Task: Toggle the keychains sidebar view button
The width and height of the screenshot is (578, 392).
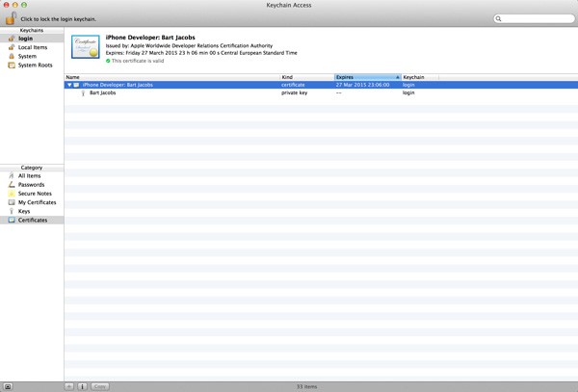Action: (8, 387)
